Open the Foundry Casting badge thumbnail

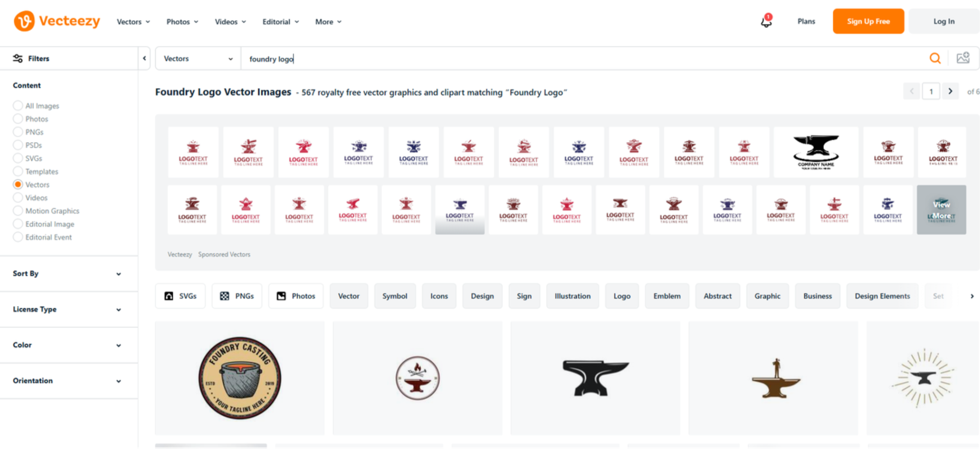click(240, 378)
